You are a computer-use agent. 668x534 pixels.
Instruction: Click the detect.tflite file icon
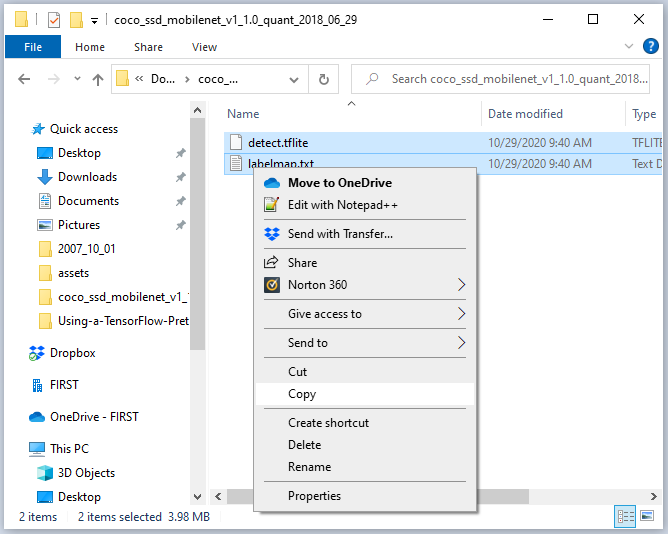click(x=236, y=142)
